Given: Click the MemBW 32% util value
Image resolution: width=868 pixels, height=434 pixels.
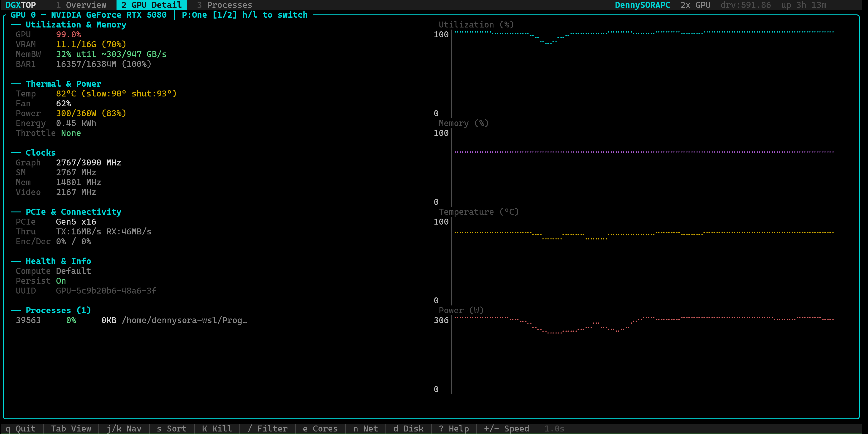Looking at the screenshot, I should click(x=111, y=54).
